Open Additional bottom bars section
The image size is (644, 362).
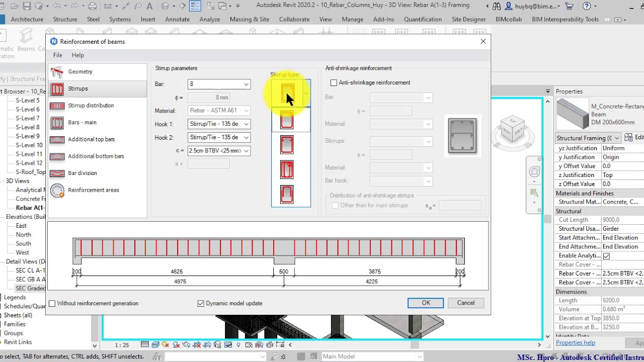pos(98,156)
